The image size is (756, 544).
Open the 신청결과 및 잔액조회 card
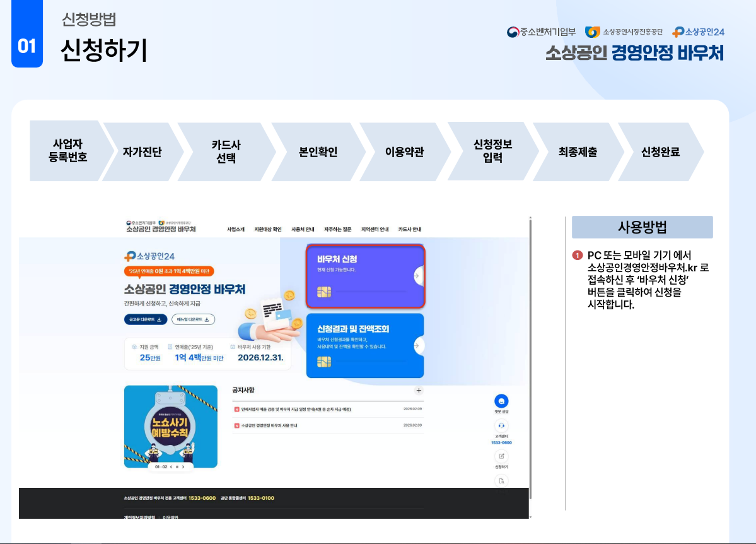point(365,346)
